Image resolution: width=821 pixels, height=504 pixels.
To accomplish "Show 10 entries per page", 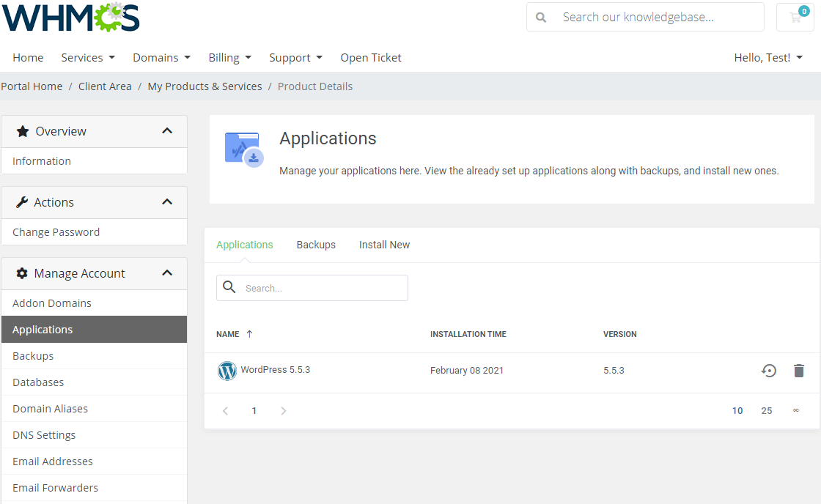I will coord(737,411).
